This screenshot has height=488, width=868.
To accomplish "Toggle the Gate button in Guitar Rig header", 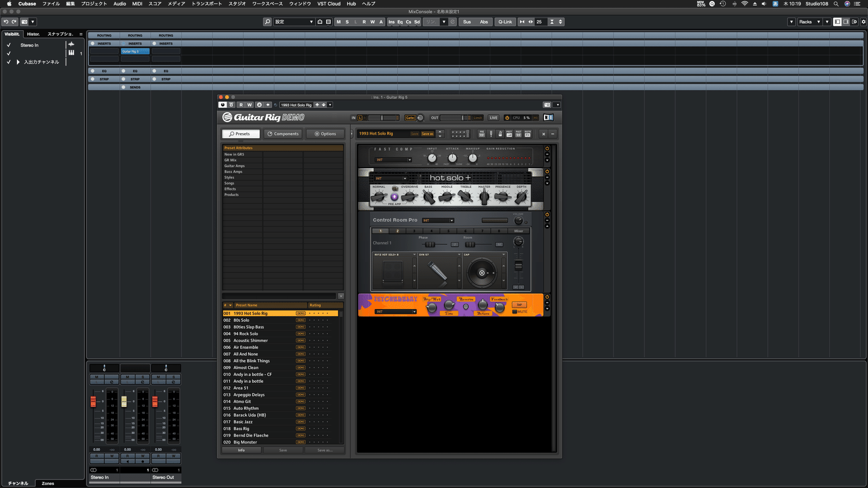I will (410, 118).
